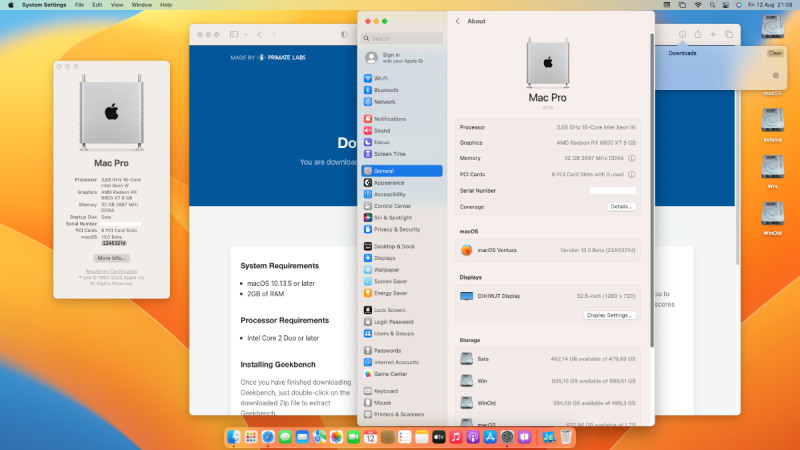Open Siri & Spotlight settings
This screenshot has height=450, width=800.
[x=392, y=217]
